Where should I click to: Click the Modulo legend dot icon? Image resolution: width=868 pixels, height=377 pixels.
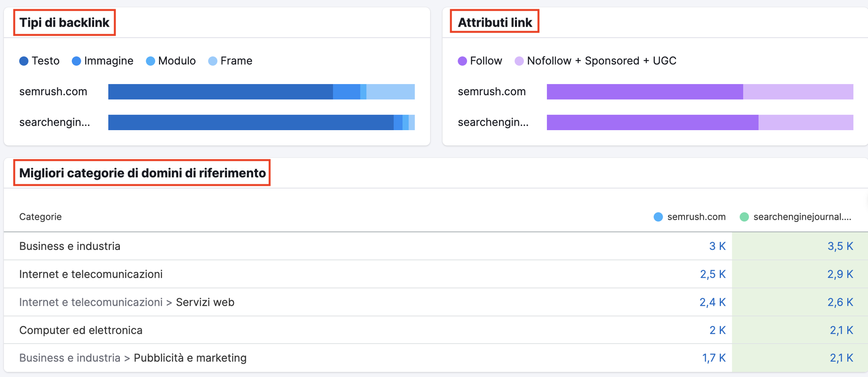(150, 61)
